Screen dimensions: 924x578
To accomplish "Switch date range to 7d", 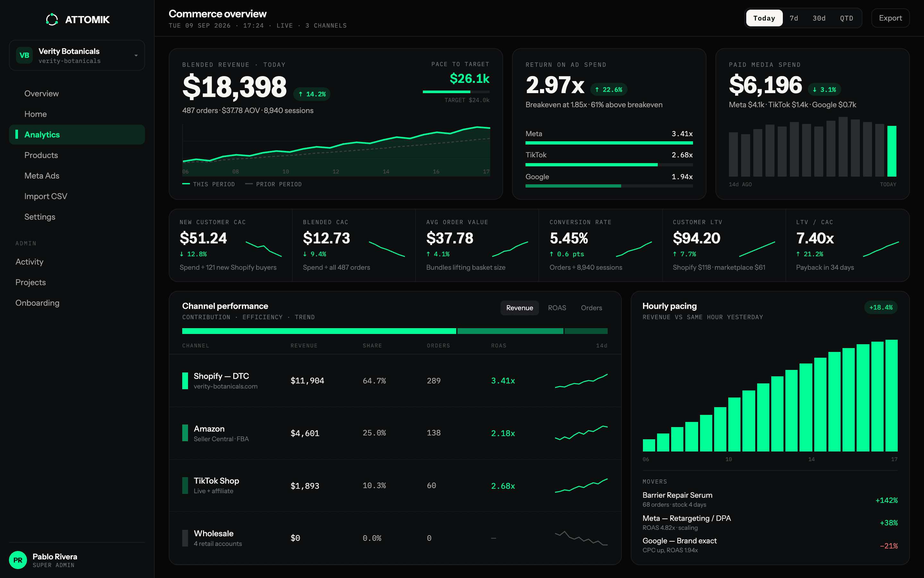I will (794, 18).
